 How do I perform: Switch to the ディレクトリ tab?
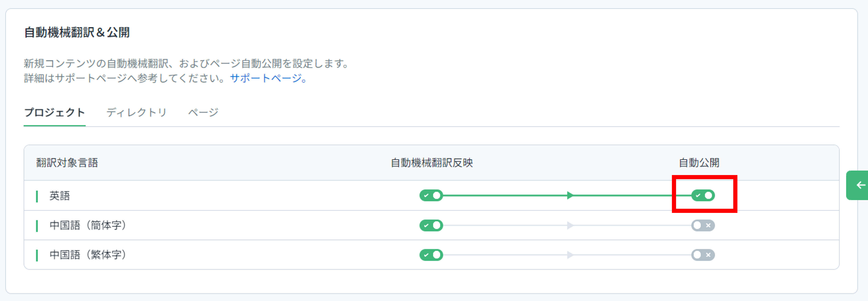(137, 112)
